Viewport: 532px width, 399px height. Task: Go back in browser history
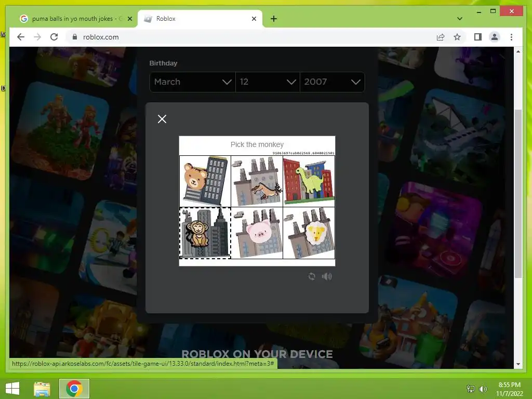pos(21,37)
